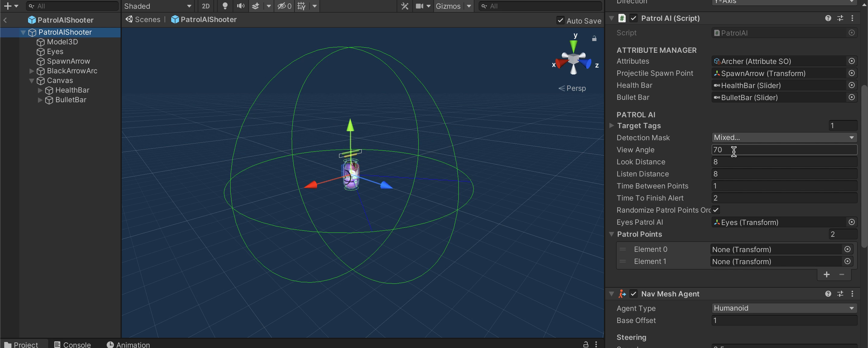This screenshot has width=868, height=348.
Task: Open object picker for Patrol Points Element 0
Action: point(848,249)
